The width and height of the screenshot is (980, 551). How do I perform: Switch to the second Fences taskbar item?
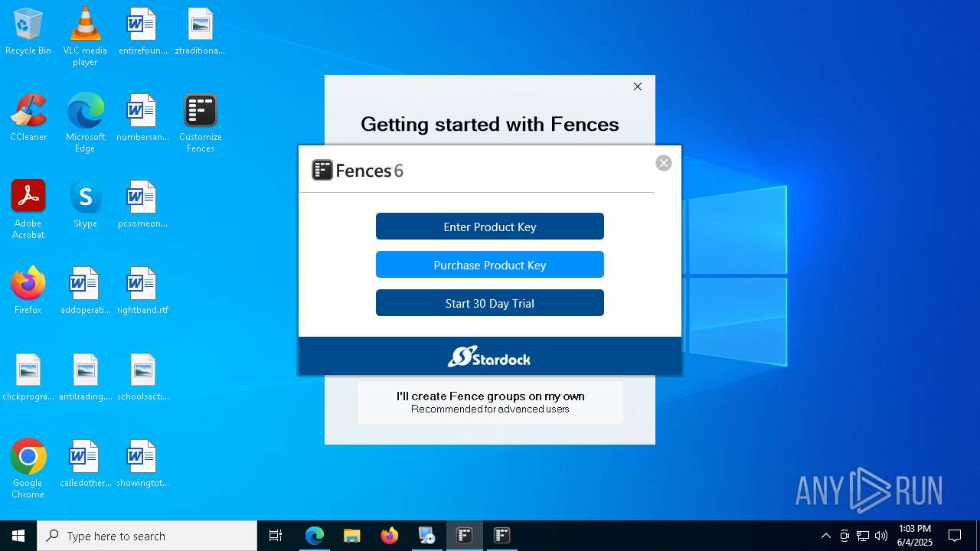502,536
